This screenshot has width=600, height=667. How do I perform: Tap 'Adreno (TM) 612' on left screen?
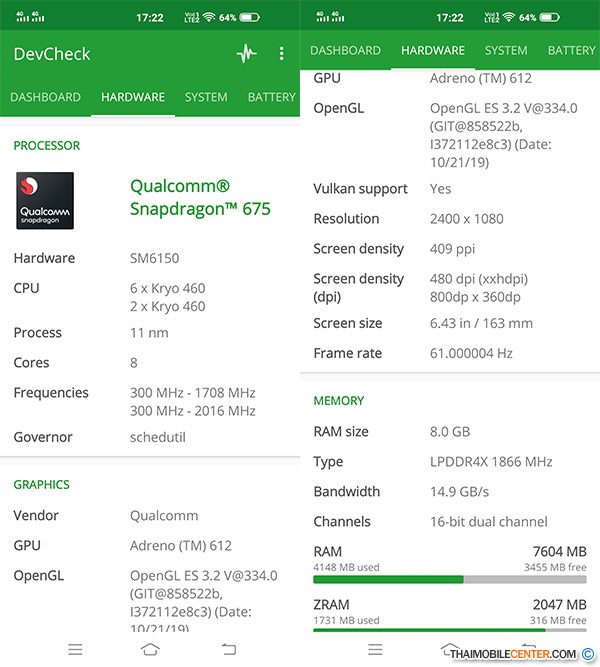(181, 546)
